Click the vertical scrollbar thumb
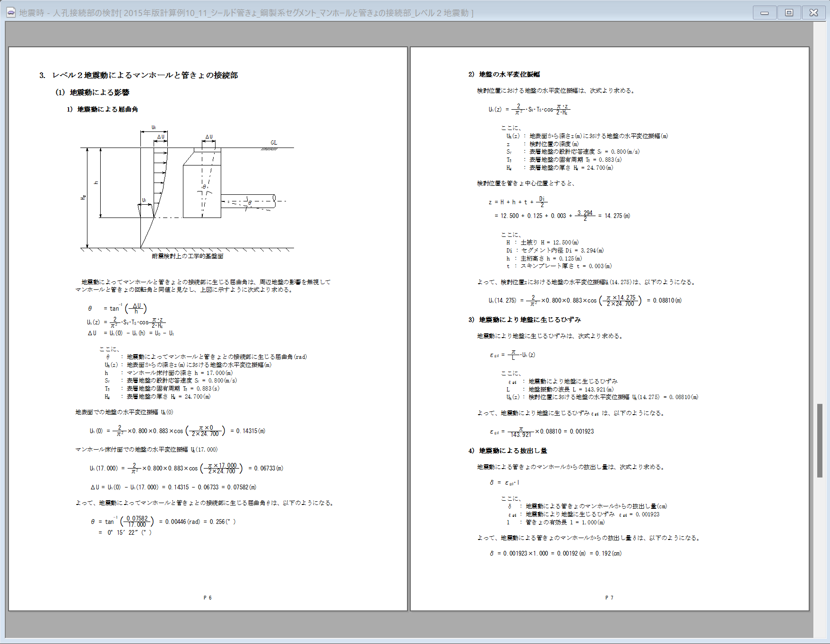 (x=820, y=440)
